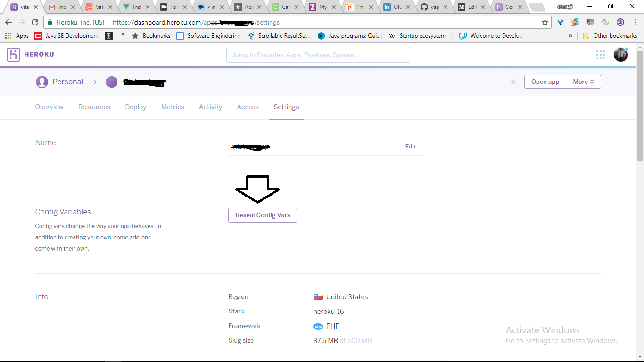This screenshot has height=362, width=644.
Task: Open the Access tab
Action: click(248, 107)
